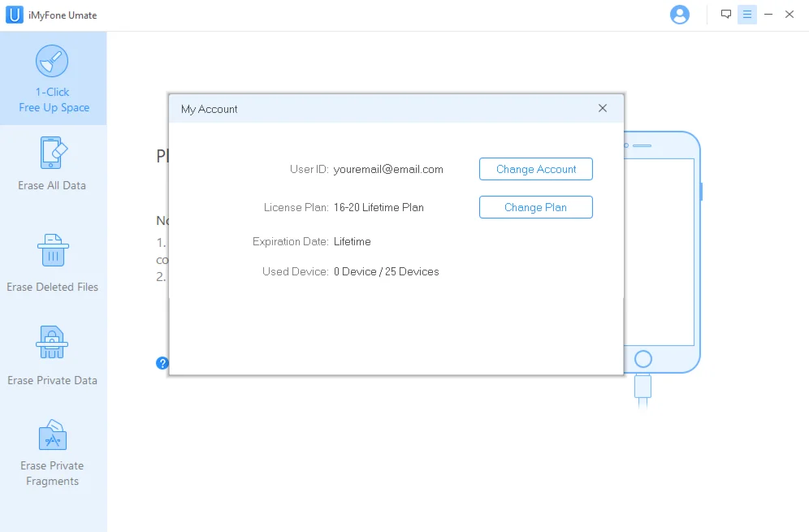Click the 0 Device / 25 Devices value
The image size is (809, 532).
tap(386, 271)
